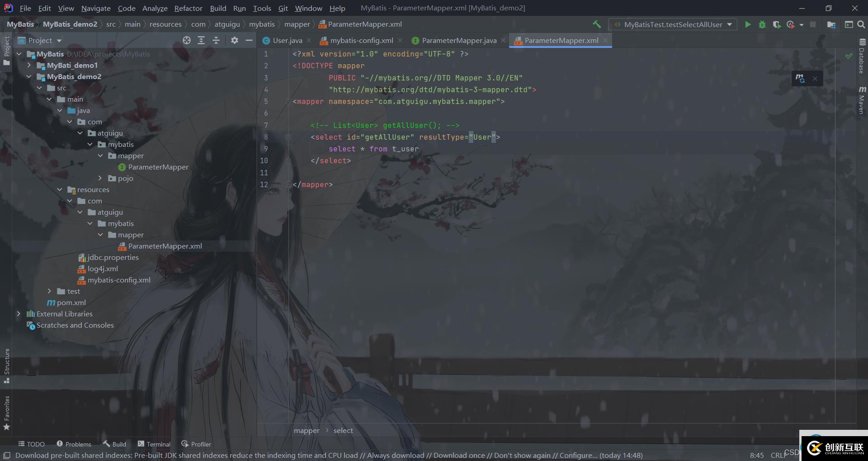Dismiss the Maven reload popup
The height and width of the screenshot is (461, 868).
click(815, 79)
